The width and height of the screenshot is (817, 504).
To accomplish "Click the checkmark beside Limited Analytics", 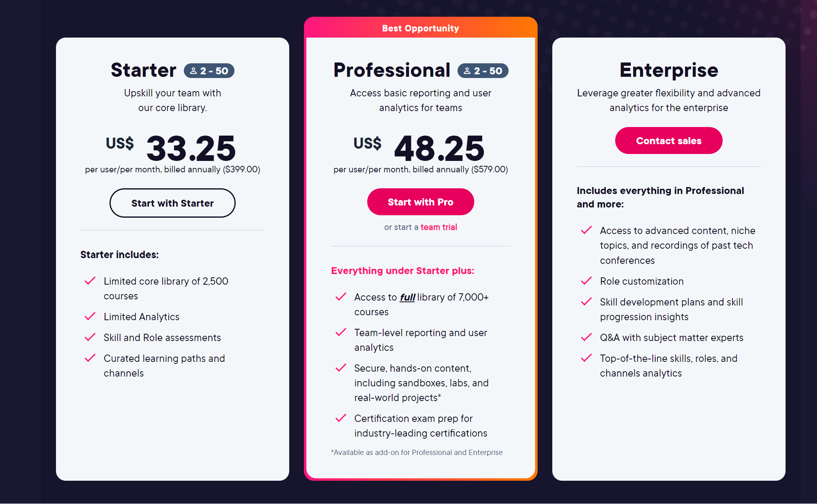I will click(90, 317).
